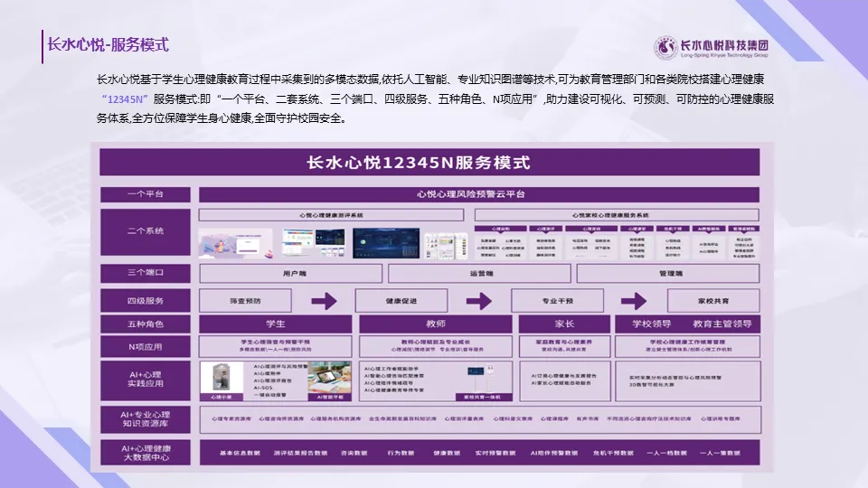
Task: Select the 一个平台 row label
Action: [146, 194]
